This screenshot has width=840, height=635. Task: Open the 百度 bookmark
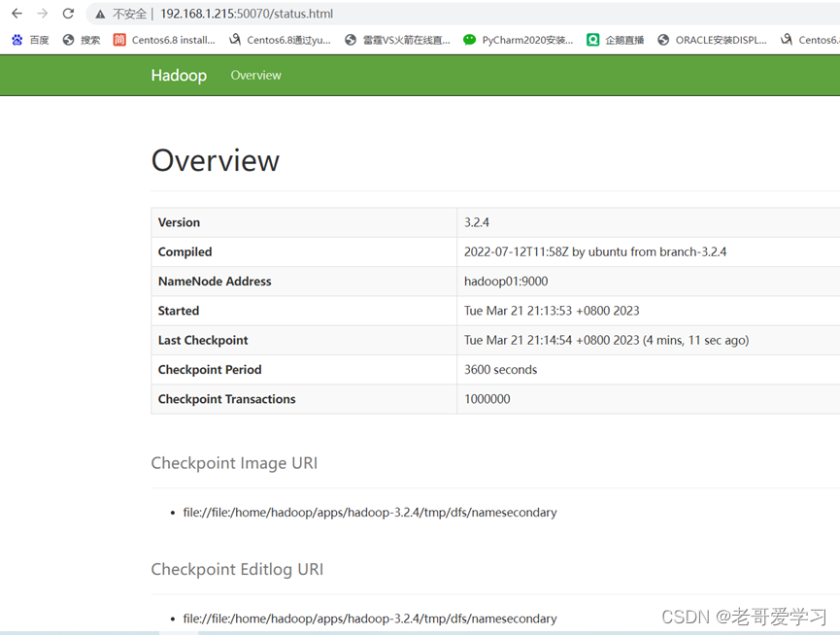coord(30,40)
